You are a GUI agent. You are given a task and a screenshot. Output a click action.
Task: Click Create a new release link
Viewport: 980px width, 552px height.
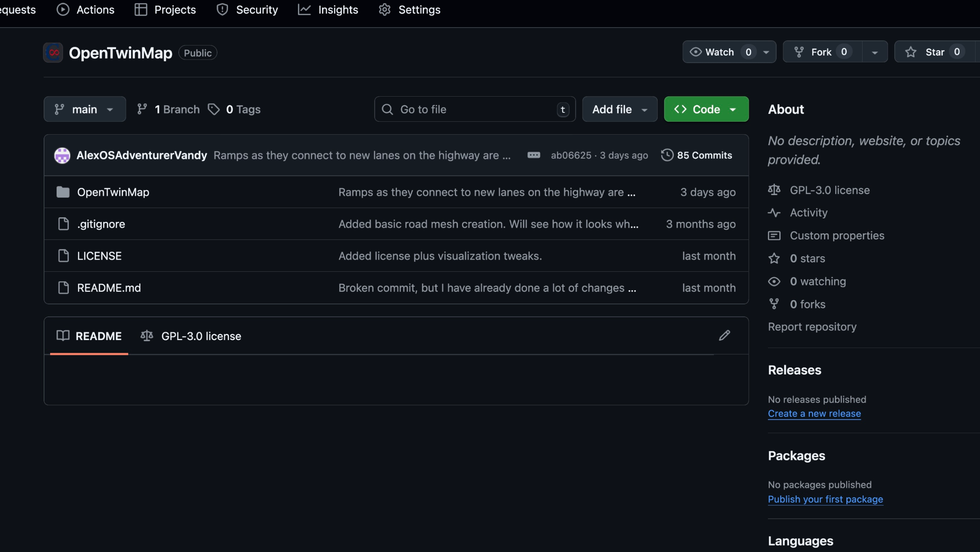(814, 414)
